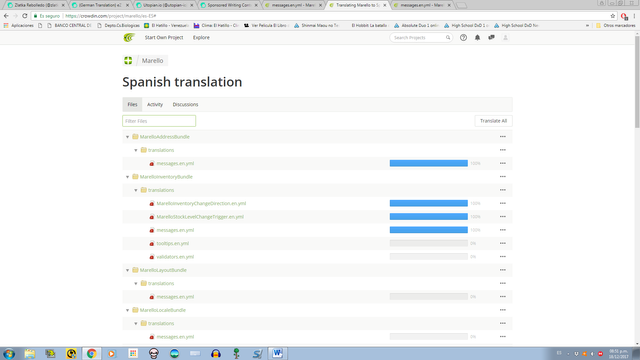Open Windows Start button
The width and height of the screenshot is (640, 360).
point(9,353)
